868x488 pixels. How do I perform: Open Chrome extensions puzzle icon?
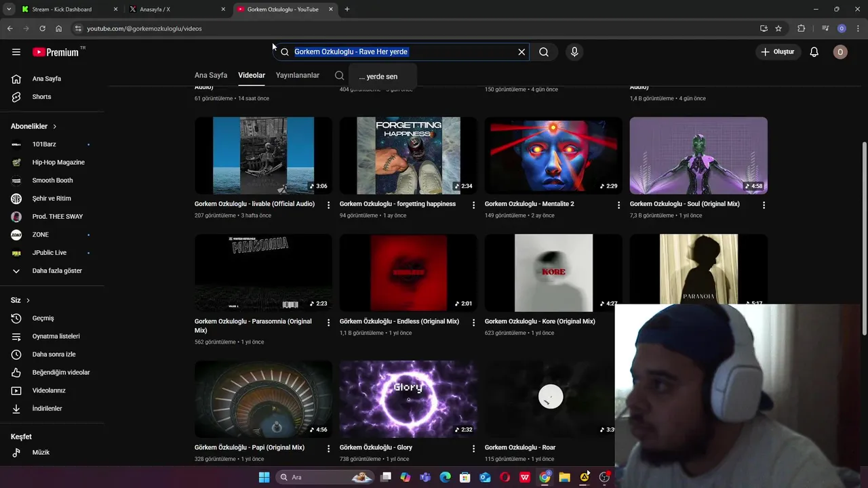pyautogui.click(x=802, y=28)
